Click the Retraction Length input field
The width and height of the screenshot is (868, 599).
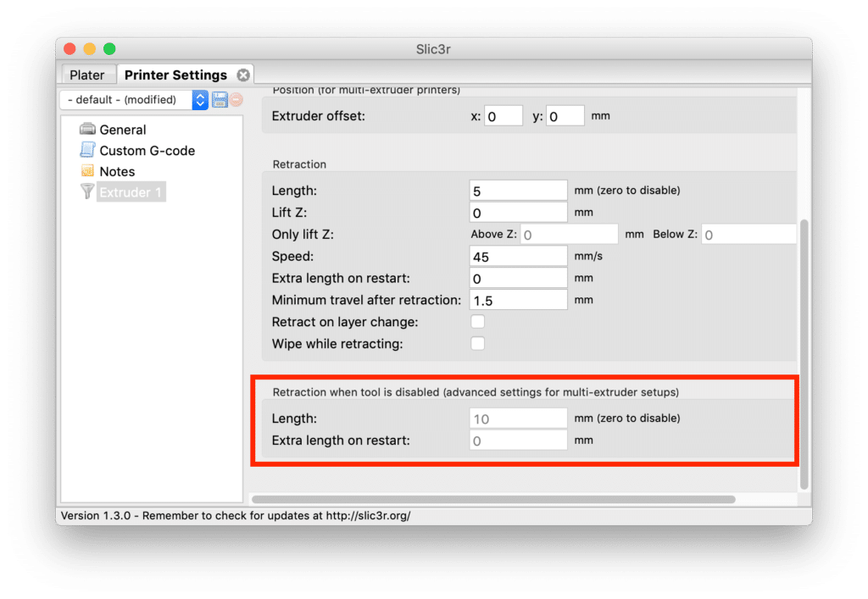click(518, 191)
